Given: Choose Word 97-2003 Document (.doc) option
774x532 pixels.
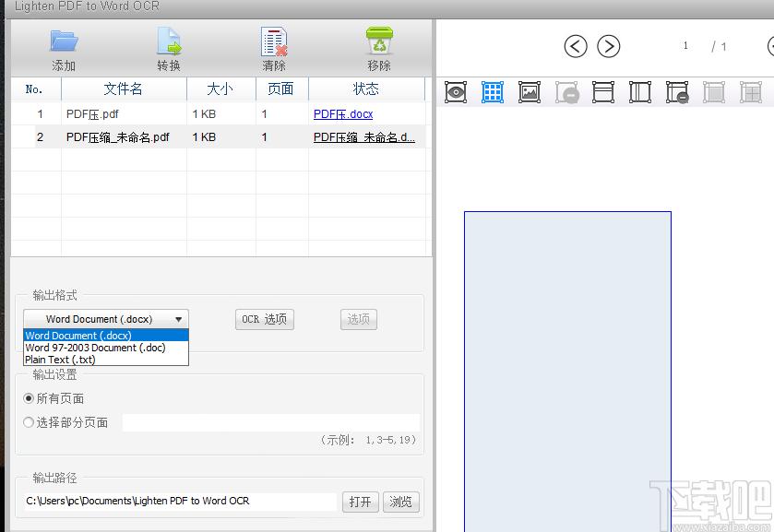Looking at the screenshot, I should [106, 348].
